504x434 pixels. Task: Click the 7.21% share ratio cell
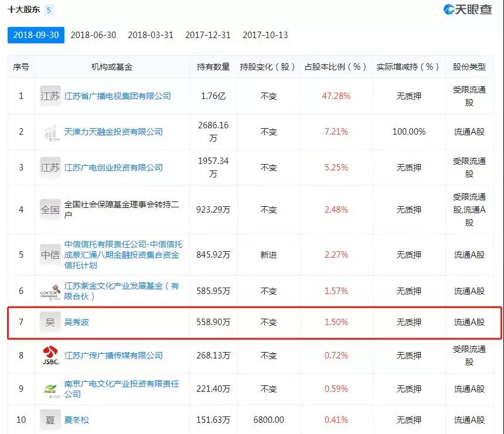336,132
